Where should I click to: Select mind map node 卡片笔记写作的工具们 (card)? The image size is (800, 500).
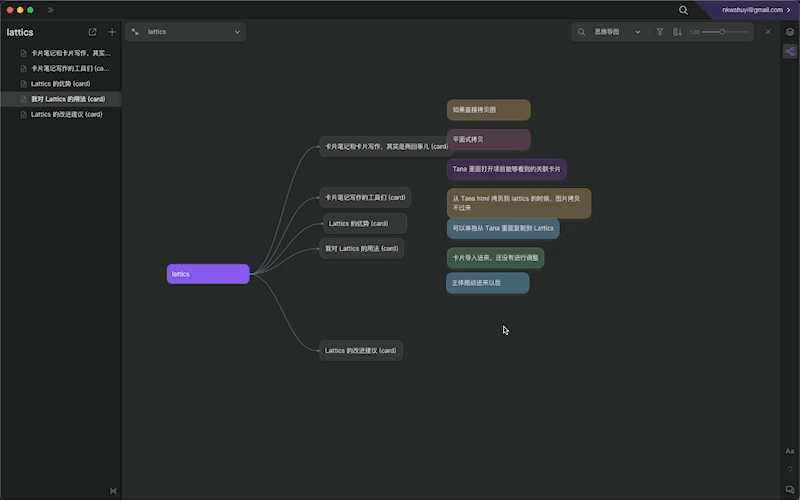pyautogui.click(x=365, y=197)
